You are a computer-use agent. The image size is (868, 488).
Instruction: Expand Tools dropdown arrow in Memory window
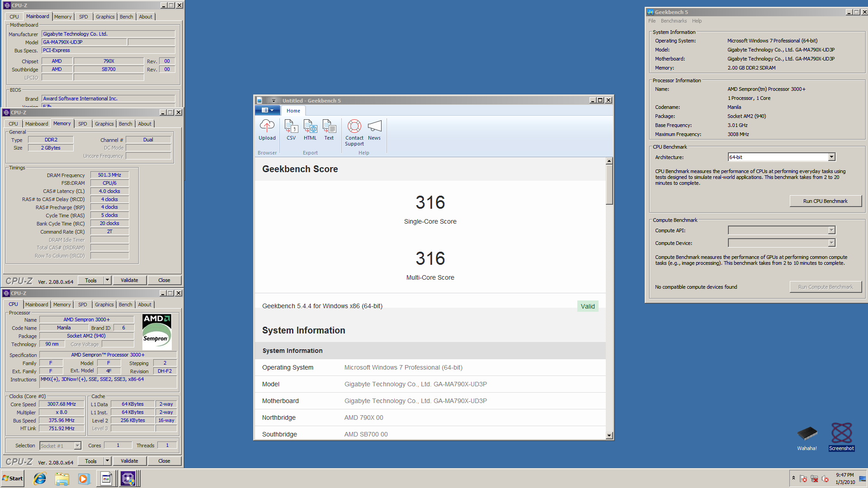point(107,280)
